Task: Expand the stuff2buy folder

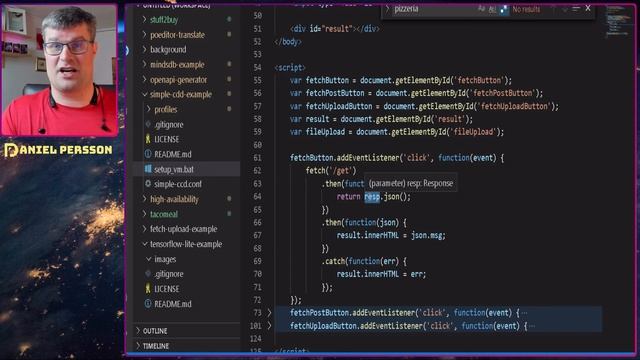Action: pyautogui.click(x=144, y=19)
